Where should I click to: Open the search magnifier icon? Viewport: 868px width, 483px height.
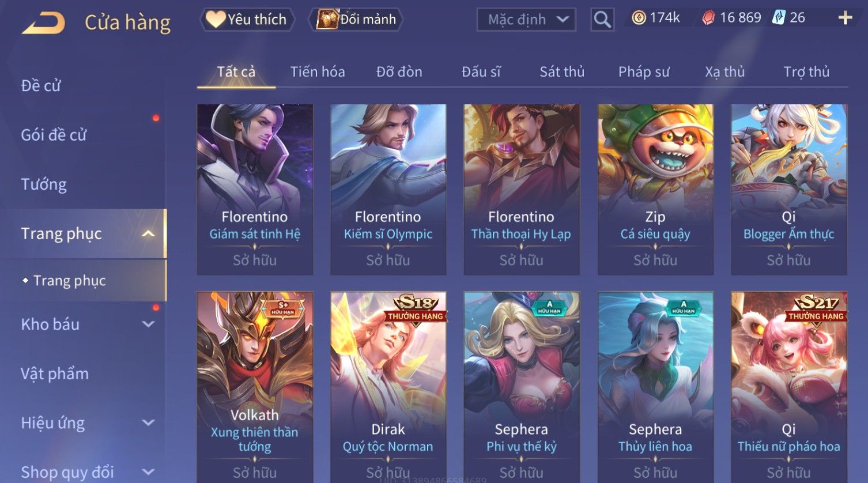pyautogui.click(x=602, y=20)
